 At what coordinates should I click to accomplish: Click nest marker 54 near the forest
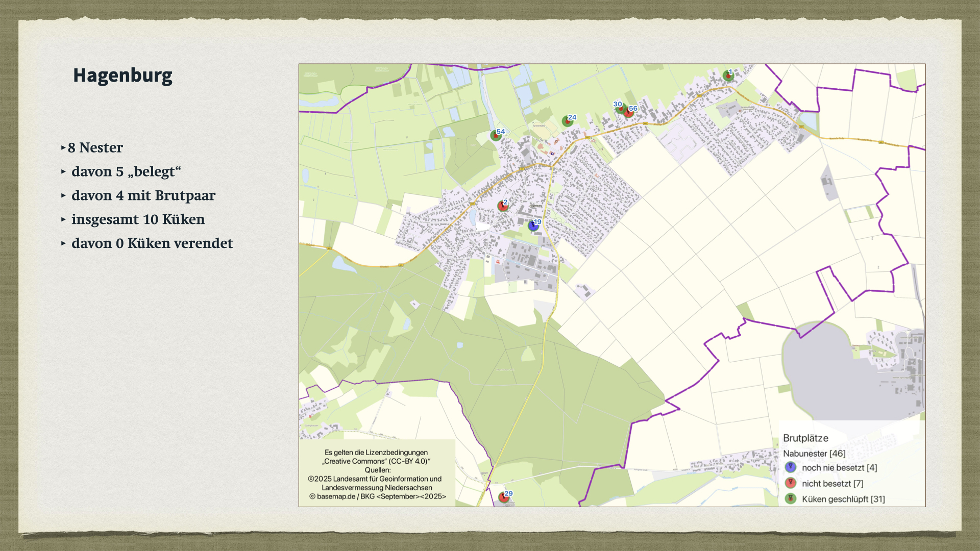pyautogui.click(x=496, y=135)
